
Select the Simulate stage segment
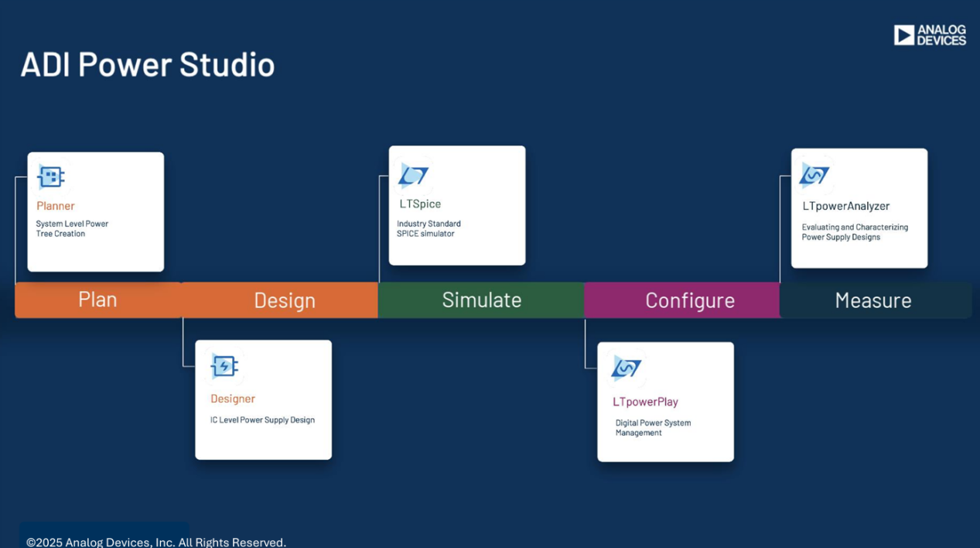481,300
